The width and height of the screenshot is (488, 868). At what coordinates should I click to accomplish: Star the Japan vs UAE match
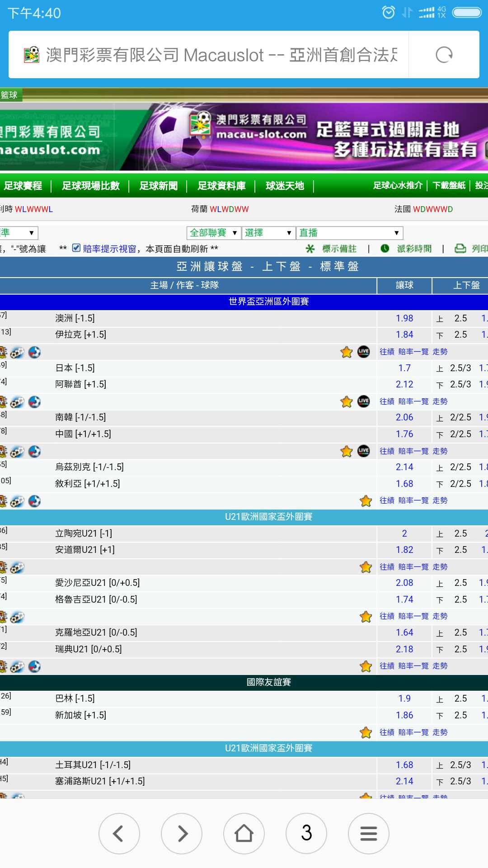click(x=347, y=401)
